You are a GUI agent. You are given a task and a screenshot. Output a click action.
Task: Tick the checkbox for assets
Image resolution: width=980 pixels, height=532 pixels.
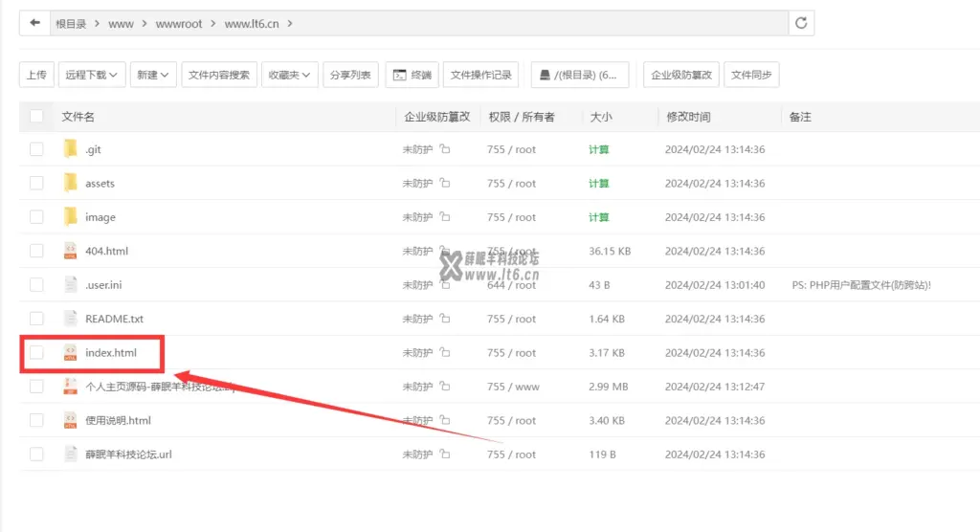click(36, 183)
